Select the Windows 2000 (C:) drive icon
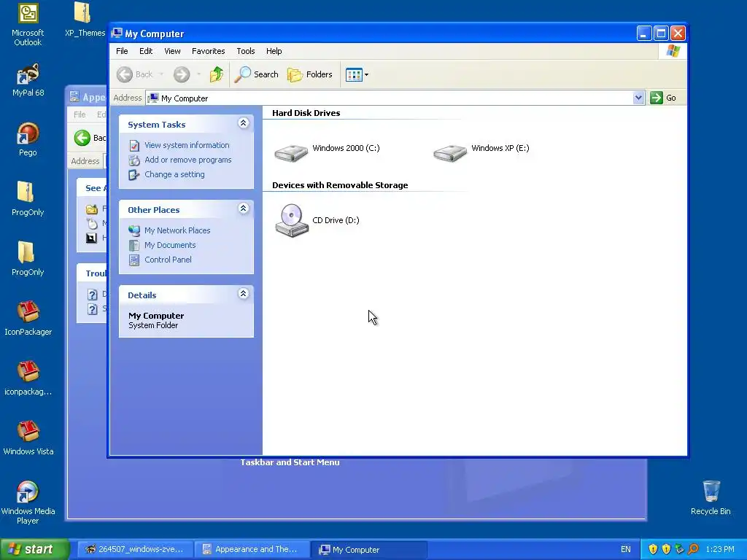 (x=291, y=153)
